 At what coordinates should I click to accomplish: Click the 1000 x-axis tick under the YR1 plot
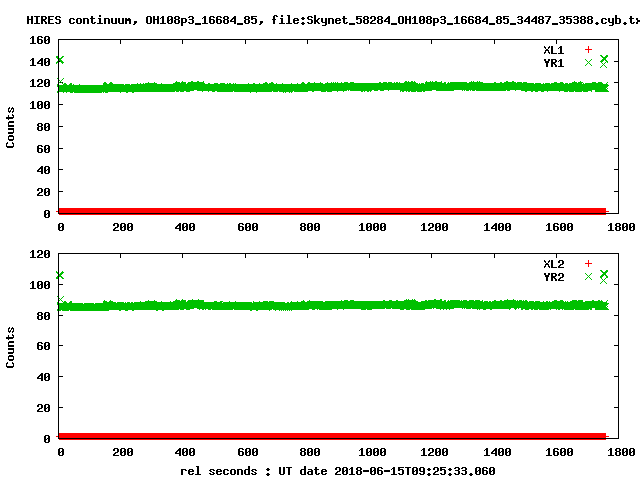[372, 227]
